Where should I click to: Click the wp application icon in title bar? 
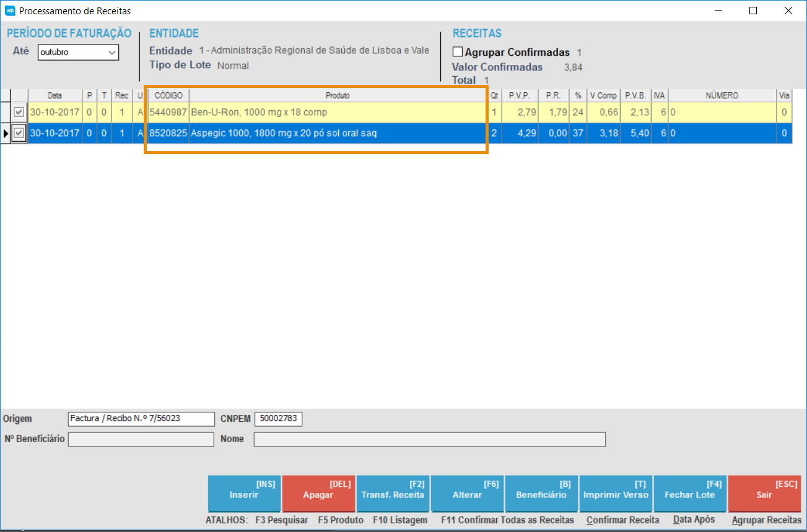10,11
